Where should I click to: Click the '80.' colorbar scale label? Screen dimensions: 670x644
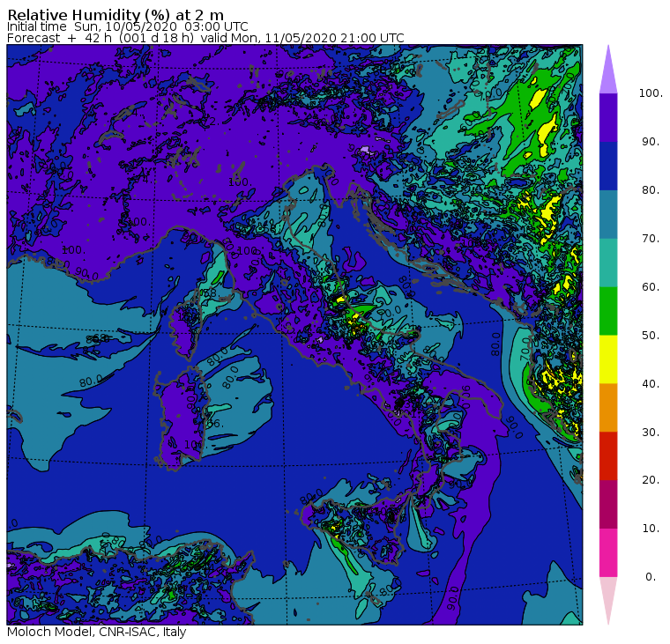651,190
